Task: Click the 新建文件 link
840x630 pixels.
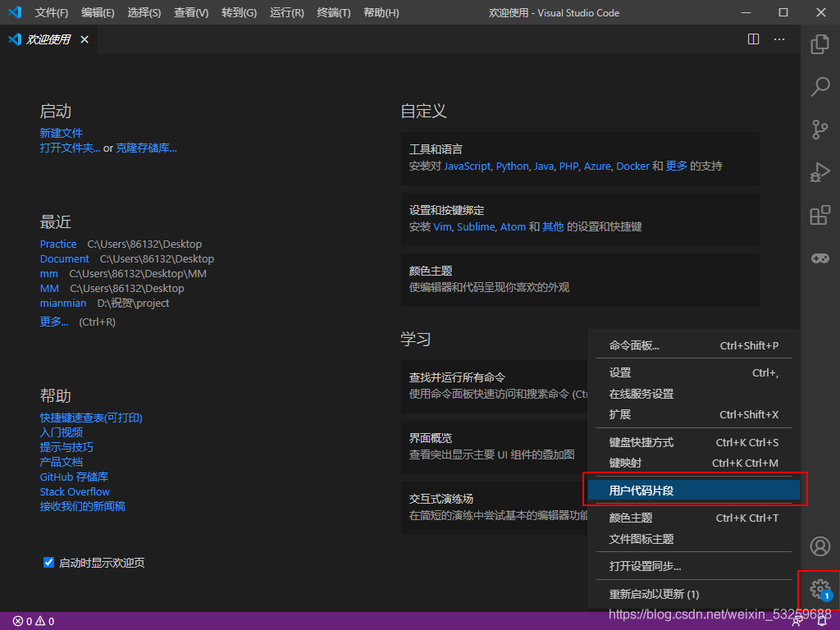Action: (x=61, y=133)
